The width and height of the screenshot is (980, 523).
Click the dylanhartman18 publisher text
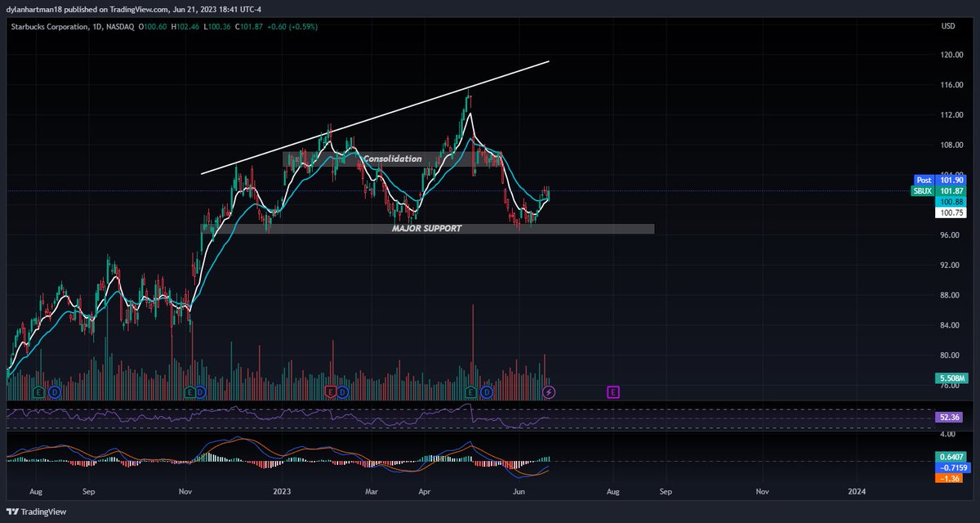point(33,8)
